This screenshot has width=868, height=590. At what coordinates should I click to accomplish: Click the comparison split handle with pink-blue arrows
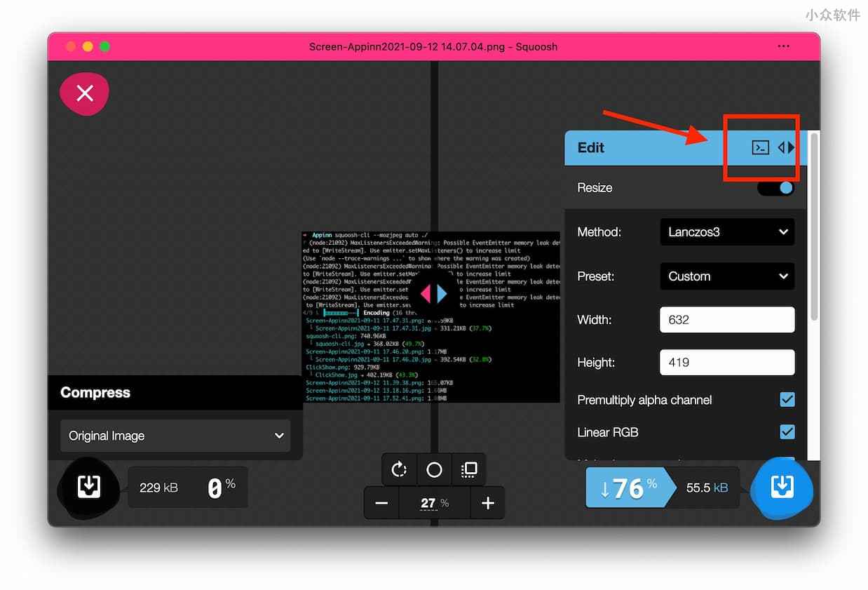pos(433,293)
